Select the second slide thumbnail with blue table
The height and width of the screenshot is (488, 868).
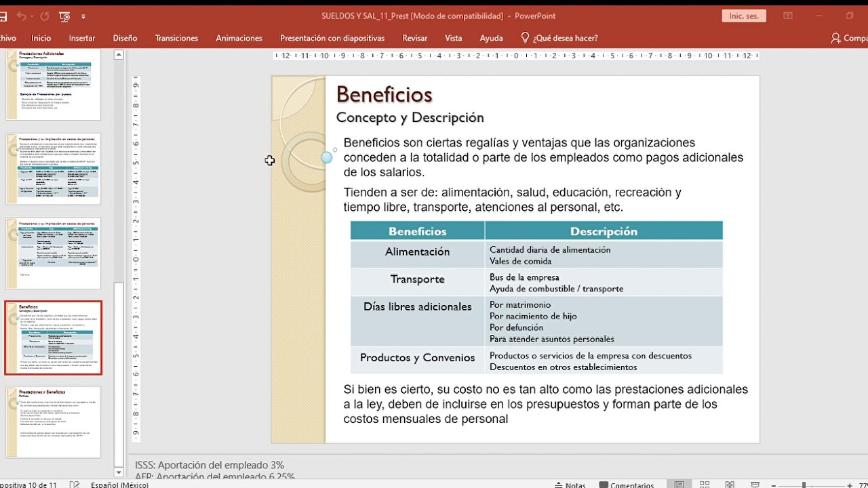click(x=54, y=169)
